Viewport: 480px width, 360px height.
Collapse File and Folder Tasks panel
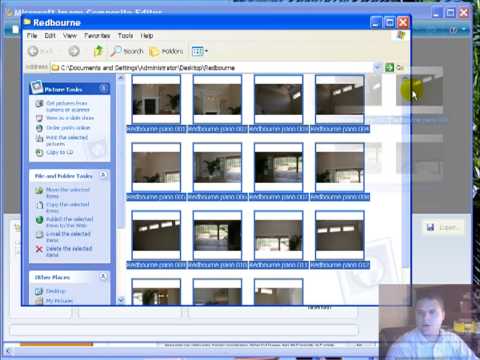103,175
